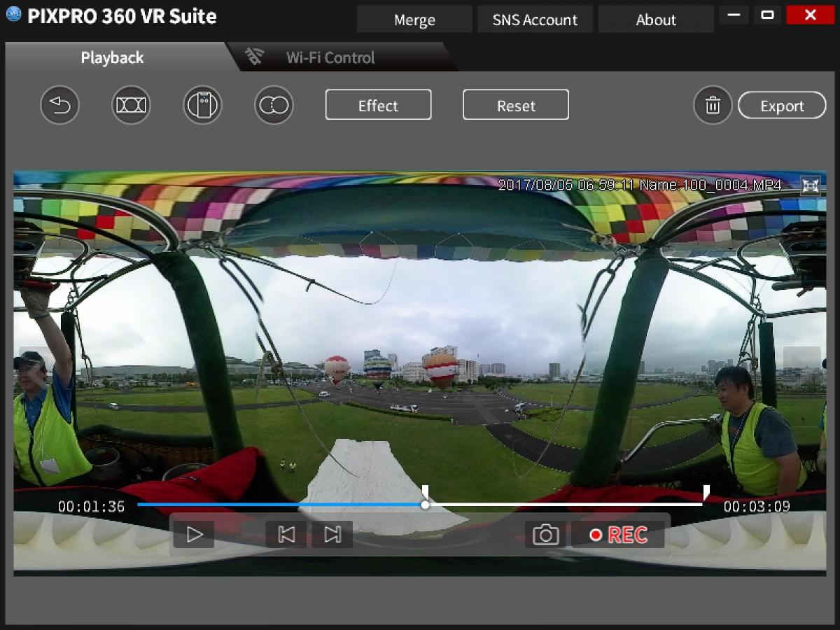Skip to previous video file
This screenshot has width=840, height=630.
click(286, 535)
